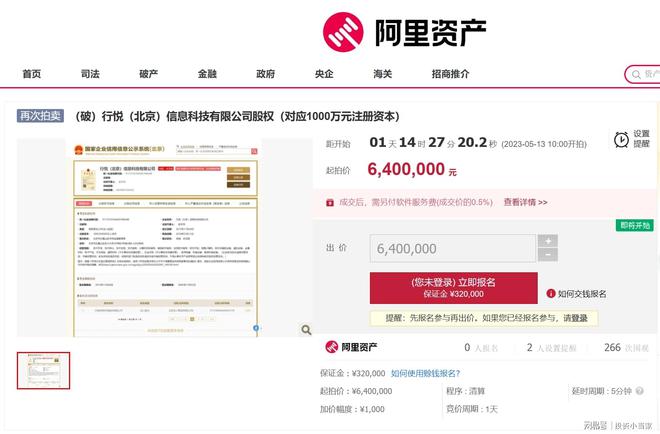Click the 设置提醒 reminder label
Viewport: 660px width, 434px height.
point(641,139)
